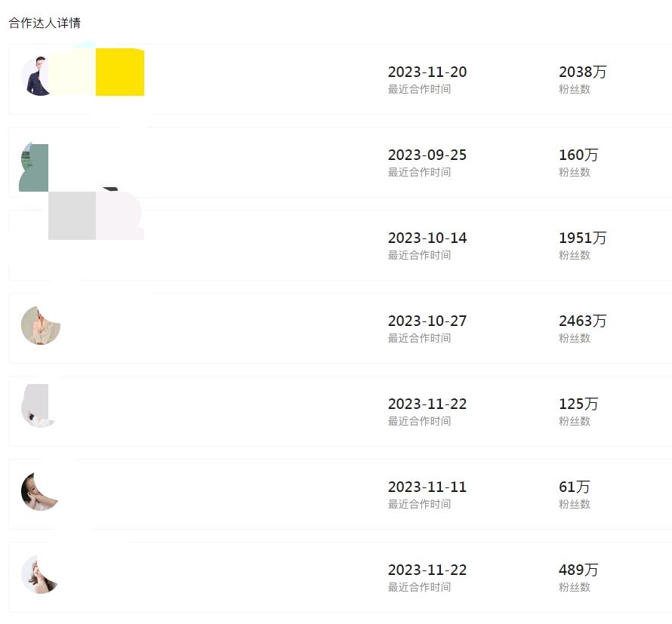
Task: Click the 1951万 follower count
Action: (582, 238)
